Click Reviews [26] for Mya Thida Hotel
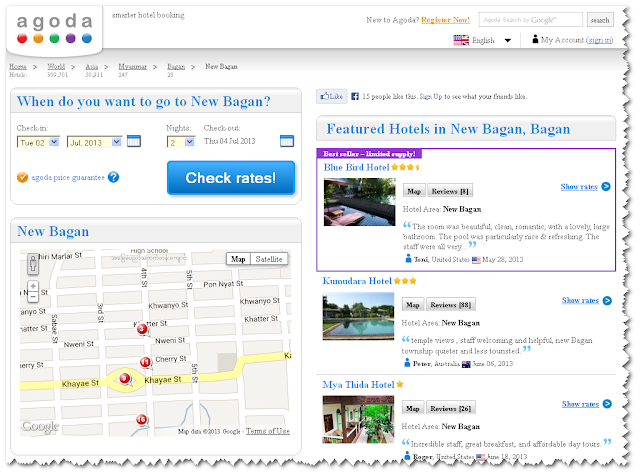640x476 pixels. coord(451,408)
